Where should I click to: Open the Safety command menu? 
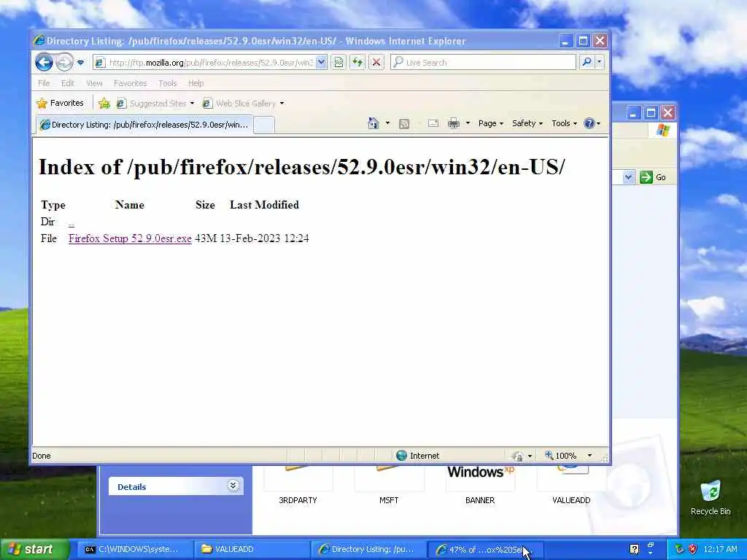coord(527,123)
